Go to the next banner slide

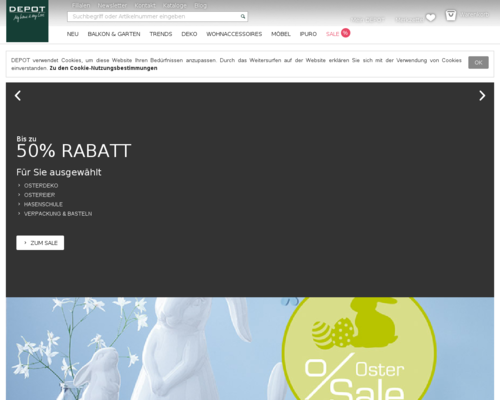[x=482, y=96]
